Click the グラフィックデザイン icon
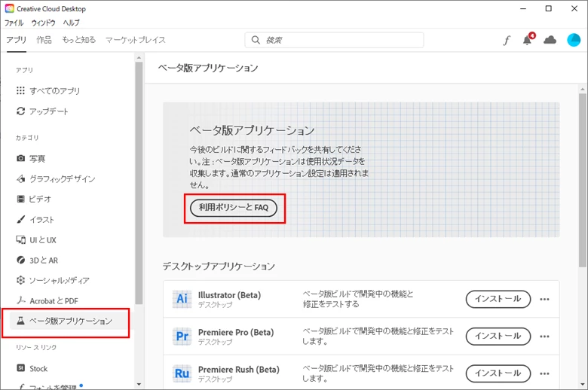The image size is (588, 390). tap(20, 178)
